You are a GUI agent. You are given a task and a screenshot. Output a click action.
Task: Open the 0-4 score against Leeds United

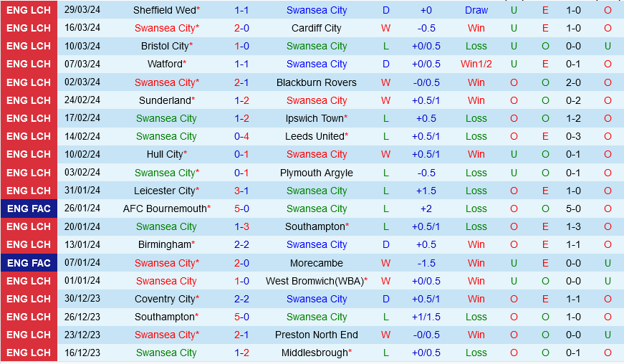click(x=241, y=136)
